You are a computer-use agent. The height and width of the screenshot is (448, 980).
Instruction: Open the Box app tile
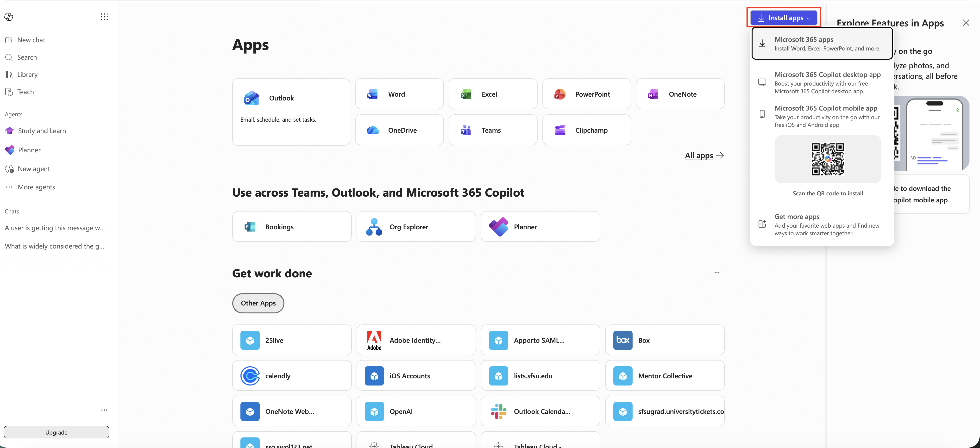pos(665,340)
